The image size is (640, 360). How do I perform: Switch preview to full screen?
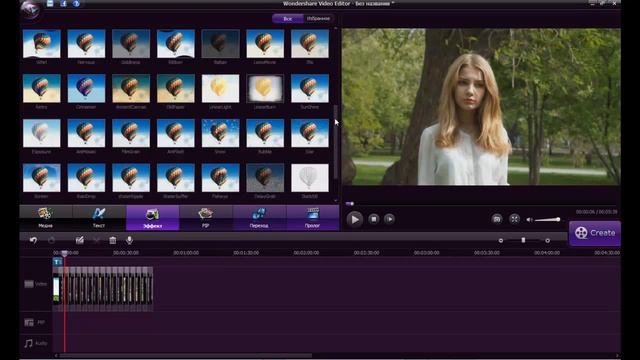pos(514,219)
